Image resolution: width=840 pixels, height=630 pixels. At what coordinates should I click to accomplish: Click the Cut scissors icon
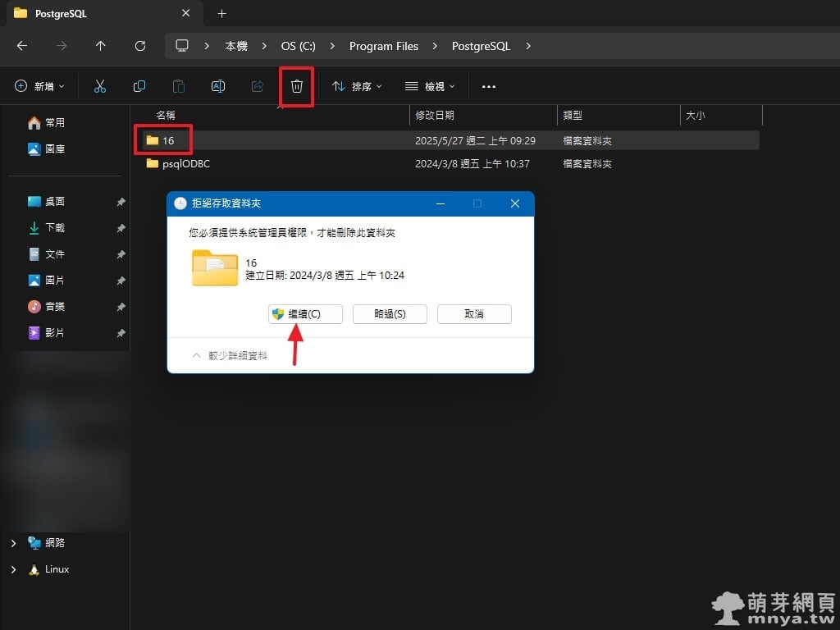coord(100,86)
